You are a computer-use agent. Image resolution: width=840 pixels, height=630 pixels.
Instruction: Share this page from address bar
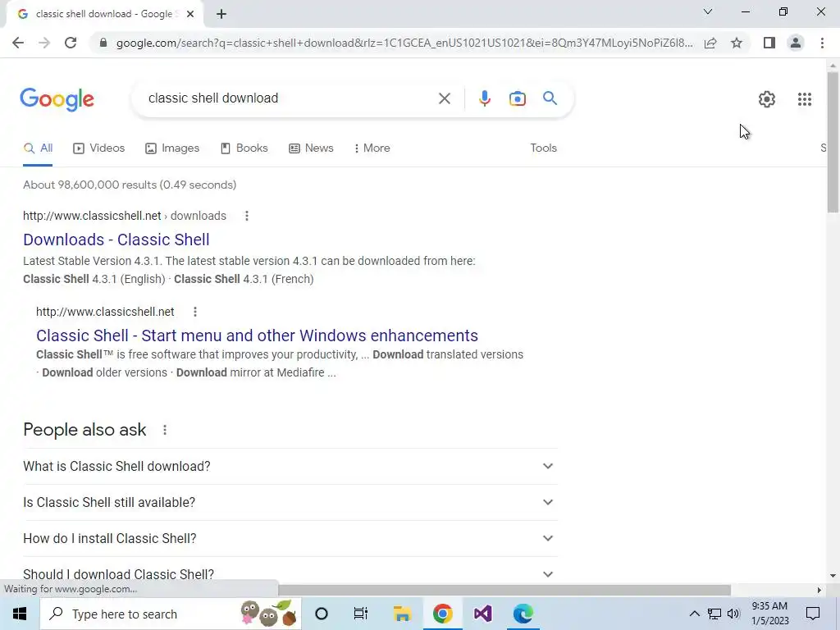coord(710,43)
